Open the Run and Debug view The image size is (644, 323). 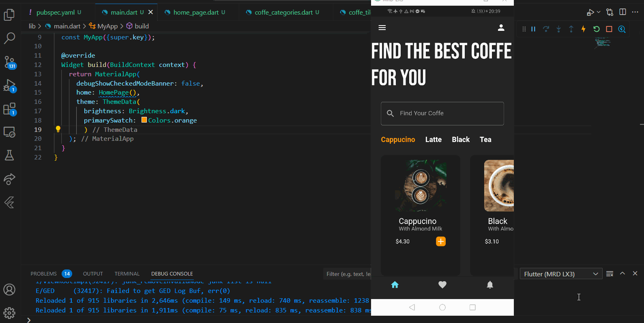[x=10, y=86]
